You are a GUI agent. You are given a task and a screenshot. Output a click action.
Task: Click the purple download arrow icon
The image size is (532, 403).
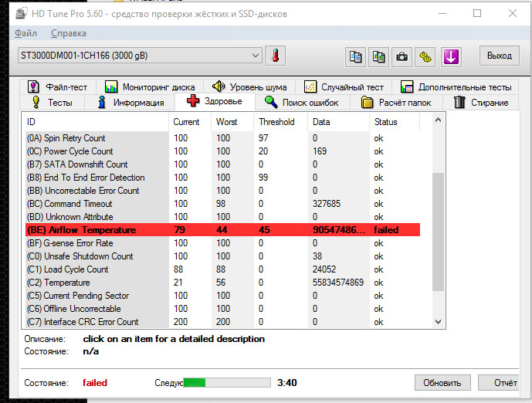coord(451,56)
